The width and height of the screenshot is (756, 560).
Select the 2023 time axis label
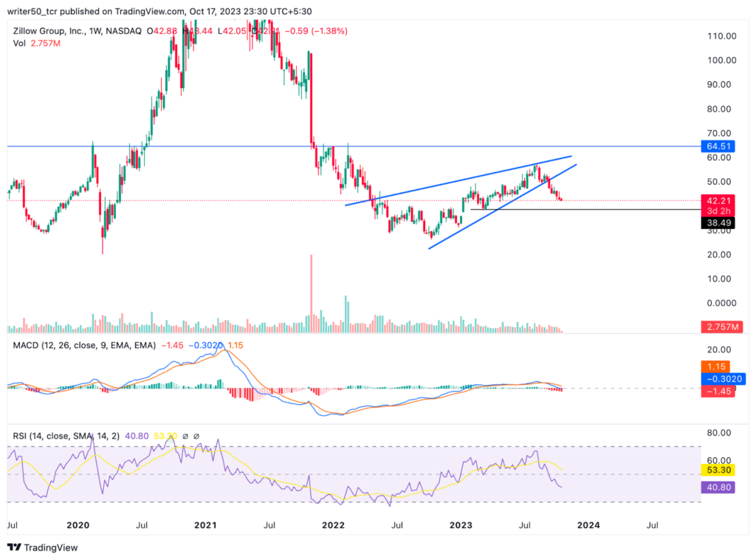pos(461,525)
